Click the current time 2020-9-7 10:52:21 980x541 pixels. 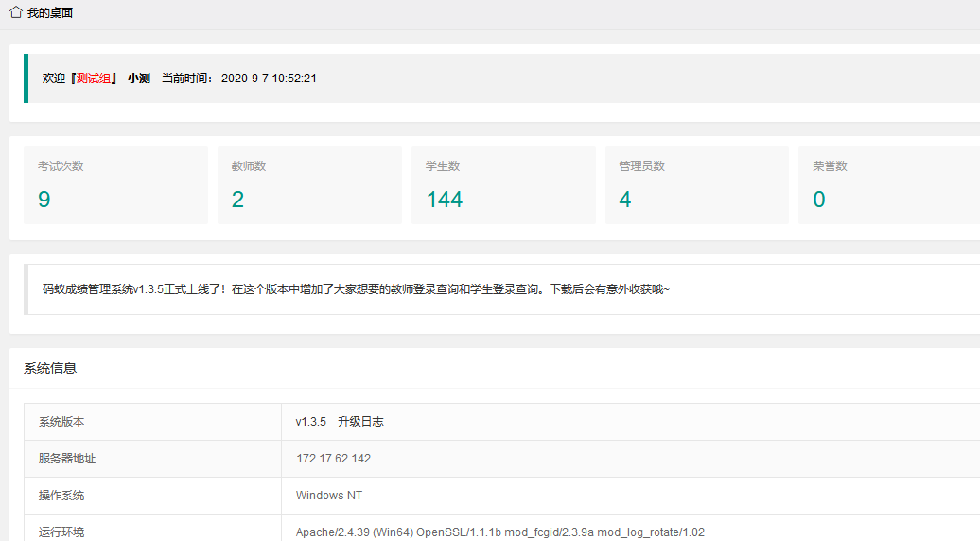click(269, 79)
